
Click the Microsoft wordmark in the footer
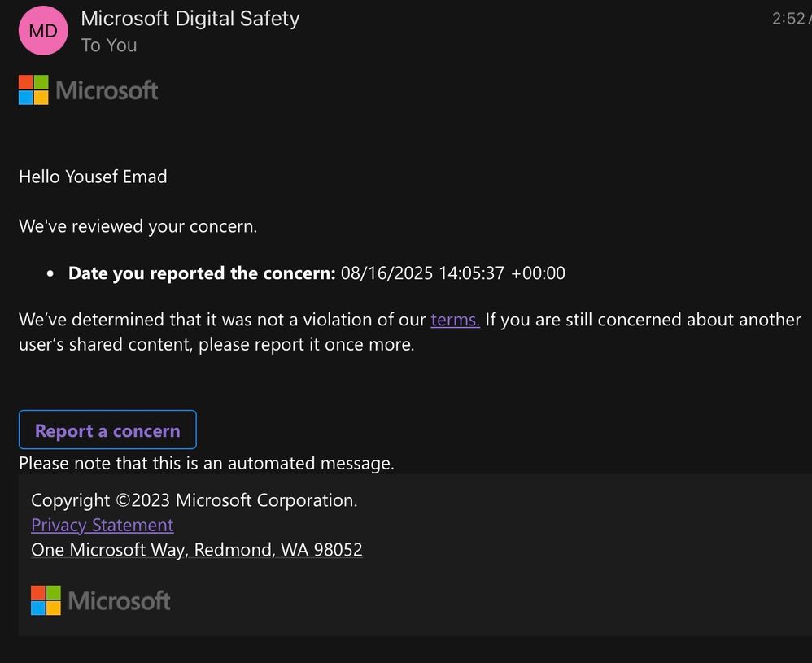point(119,601)
